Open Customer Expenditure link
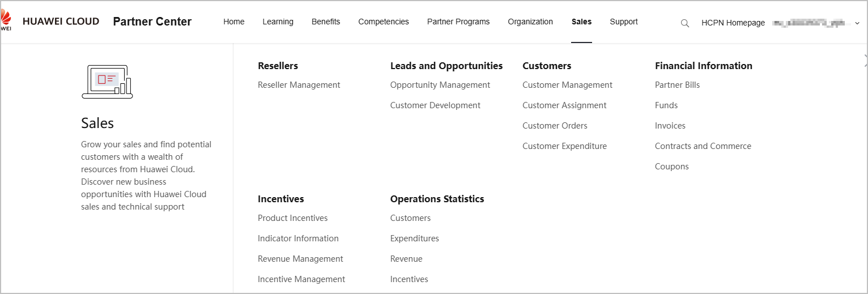This screenshot has height=294, width=868. pyautogui.click(x=564, y=146)
